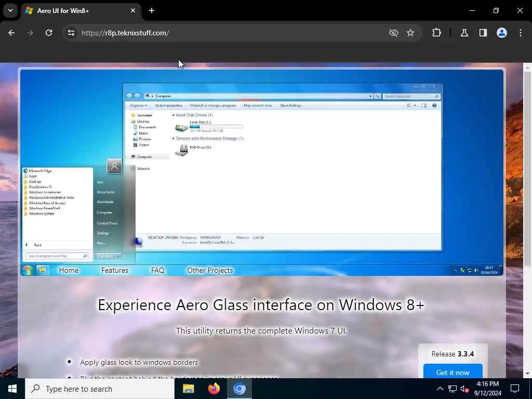This screenshot has width=532, height=399.
Task: Click the Release 3.3.4 text
Action: [x=453, y=354]
